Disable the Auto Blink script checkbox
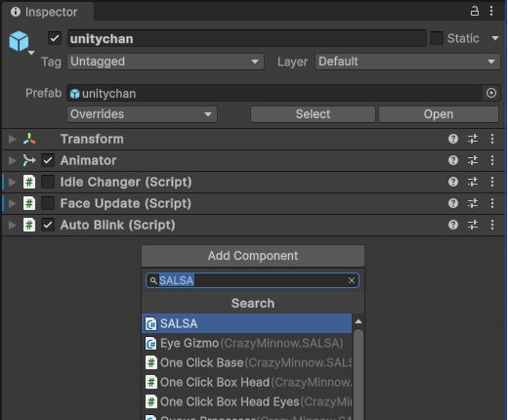508x420 pixels. [x=48, y=225]
